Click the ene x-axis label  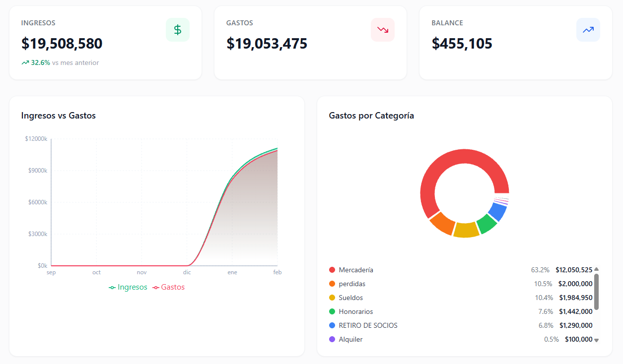coord(232,272)
